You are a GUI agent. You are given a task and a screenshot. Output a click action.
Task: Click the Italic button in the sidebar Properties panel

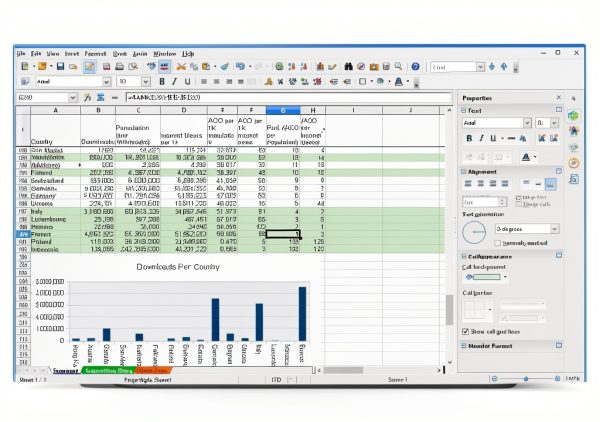pyautogui.click(x=481, y=138)
